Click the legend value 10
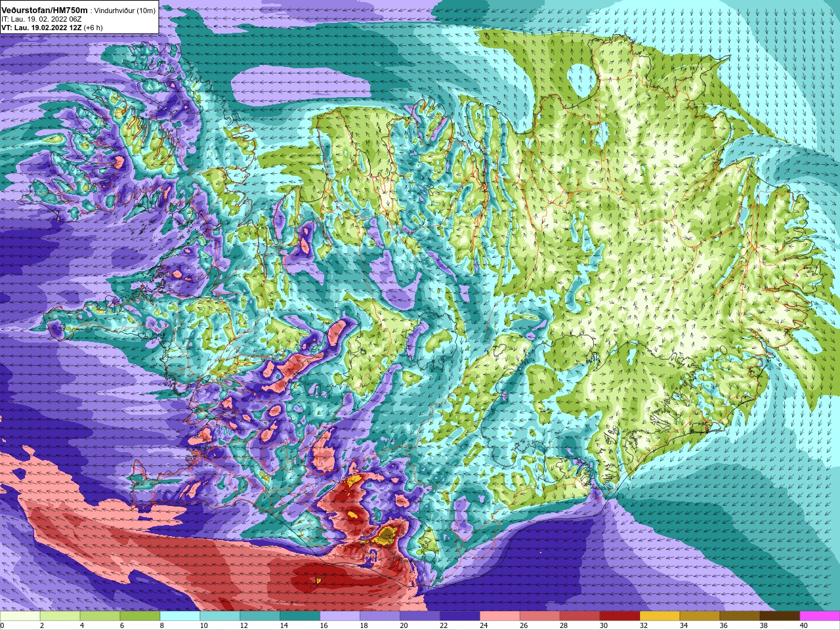The height and width of the screenshot is (630, 840). coord(203,625)
